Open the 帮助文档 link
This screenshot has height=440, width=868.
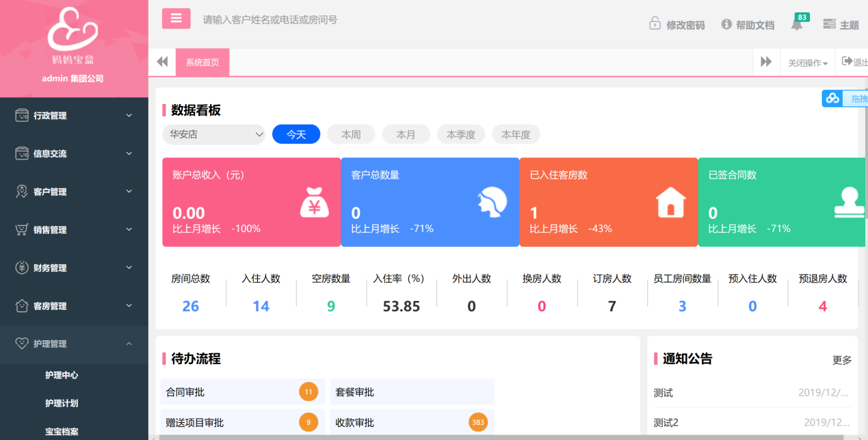755,25
